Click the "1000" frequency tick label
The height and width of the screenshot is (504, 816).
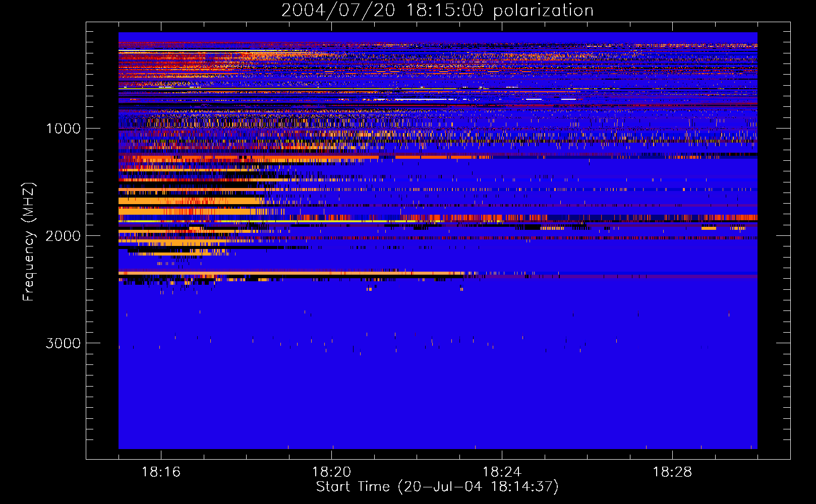point(63,129)
